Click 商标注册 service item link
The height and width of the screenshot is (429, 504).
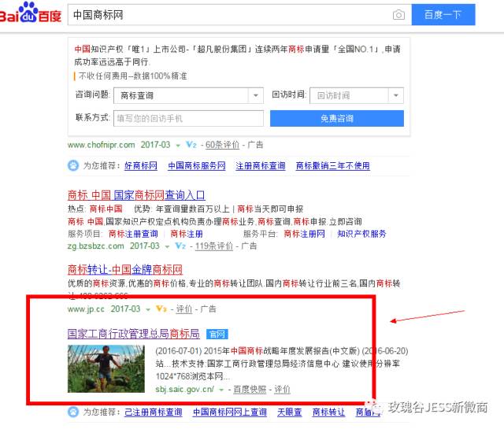tap(187, 234)
